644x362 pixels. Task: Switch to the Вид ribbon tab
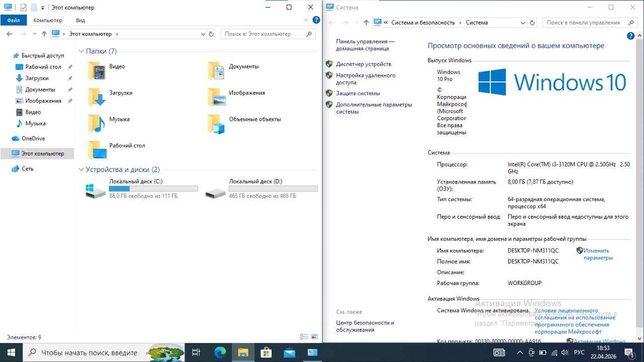click(80, 21)
